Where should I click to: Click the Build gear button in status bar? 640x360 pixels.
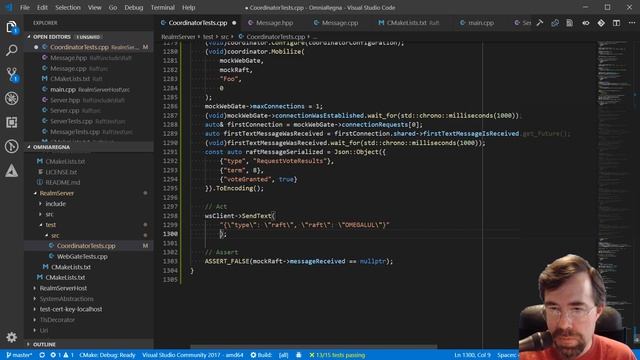click(261, 355)
